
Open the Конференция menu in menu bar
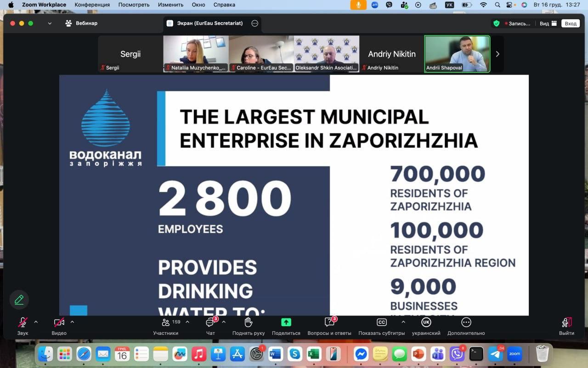(92, 5)
